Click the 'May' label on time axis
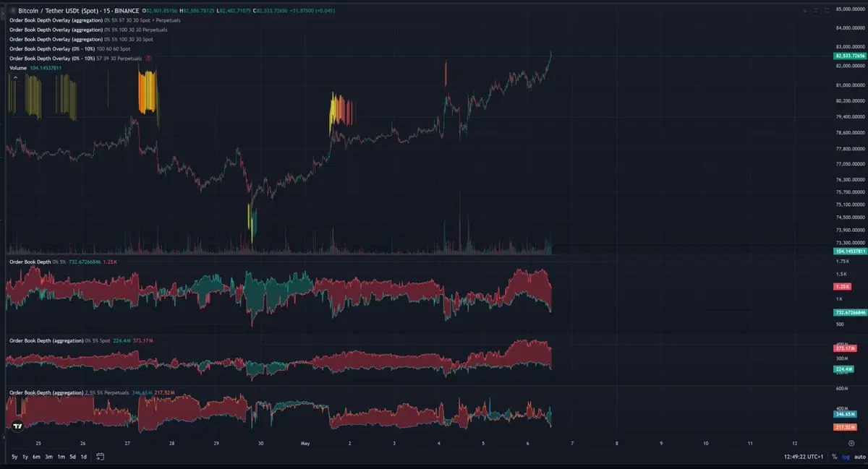 tap(305, 442)
